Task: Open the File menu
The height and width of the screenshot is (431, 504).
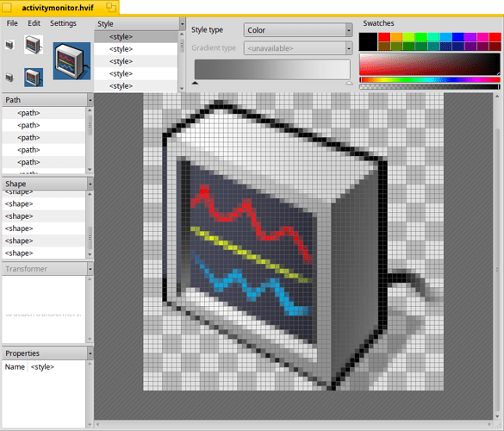Action: (x=12, y=23)
